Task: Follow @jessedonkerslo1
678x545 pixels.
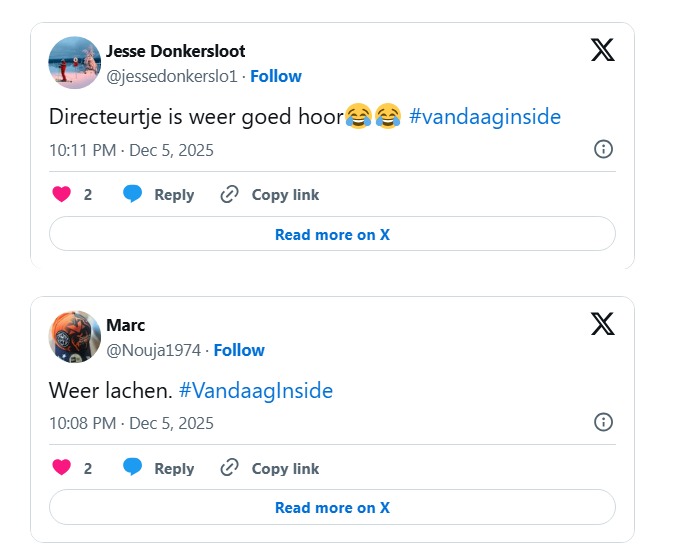Action: (x=276, y=76)
